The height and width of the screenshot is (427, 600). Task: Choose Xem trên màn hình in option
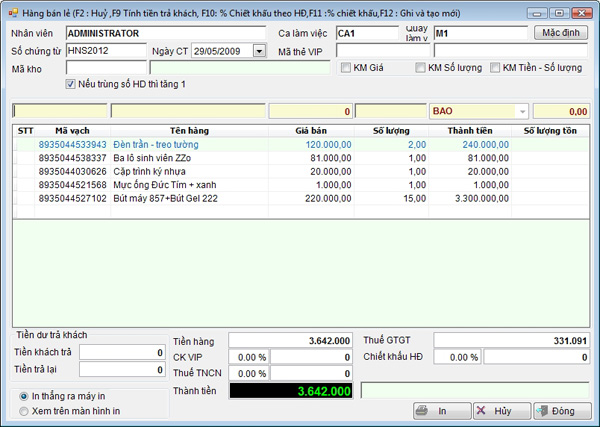(24, 410)
